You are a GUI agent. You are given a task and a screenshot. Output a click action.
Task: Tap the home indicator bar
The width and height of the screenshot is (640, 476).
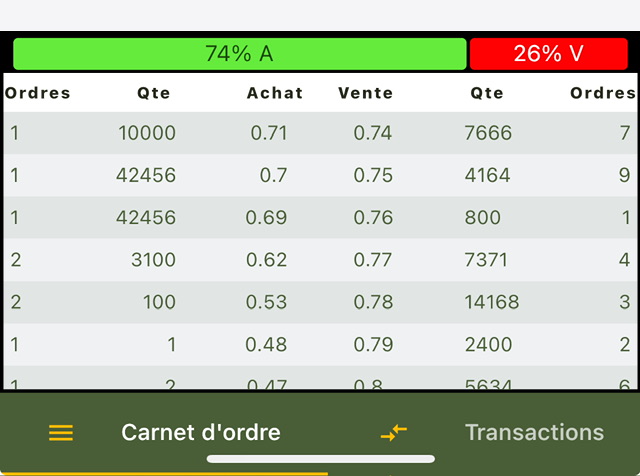pyautogui.click(x=321, y=459)
